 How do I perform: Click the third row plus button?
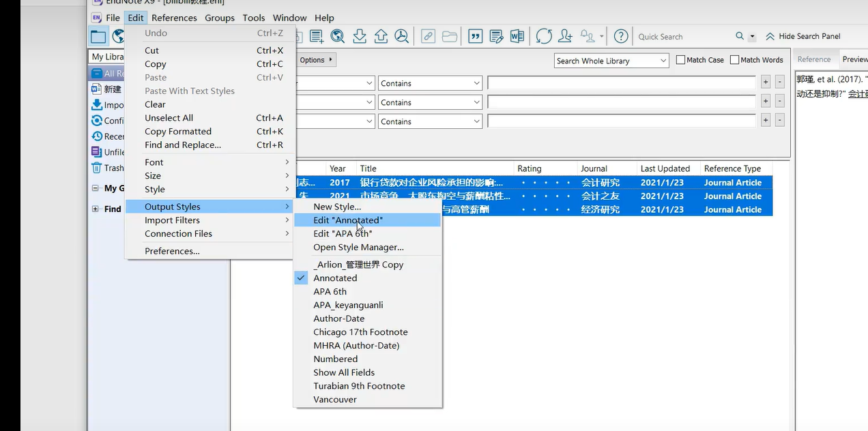pyautogui.click(x=766, y=120)
